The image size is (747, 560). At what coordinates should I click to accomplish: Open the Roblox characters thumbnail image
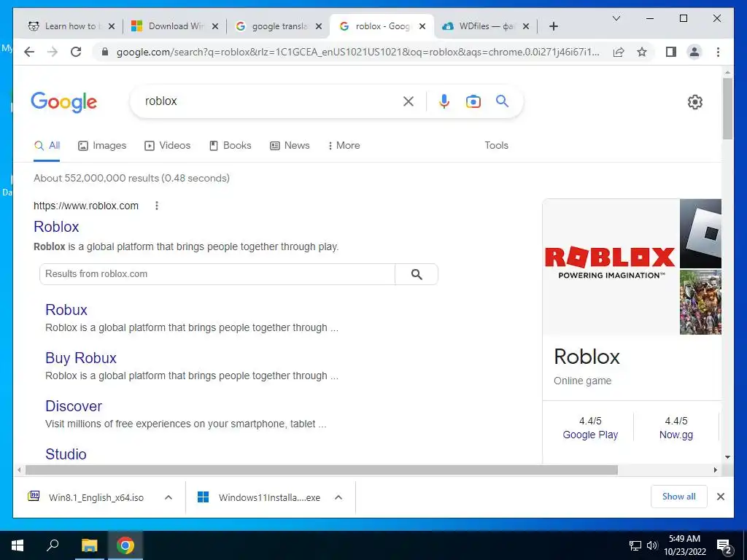click(x=700, y=302)
